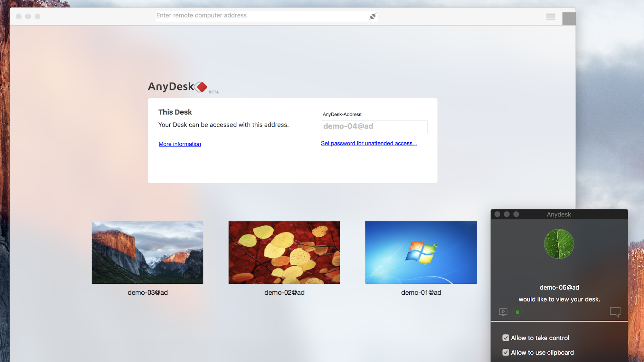Screen dimensions: 644x362
Task: Connect to demo-03@ad Yosemite thumbnail
Action: tap(147, 252)
